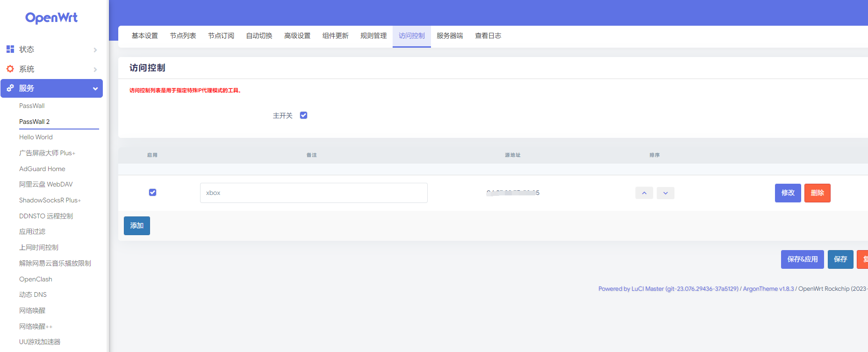
Task: Toggle the 主开关 main switch checkbox
Action: click(x=303, y=115)
